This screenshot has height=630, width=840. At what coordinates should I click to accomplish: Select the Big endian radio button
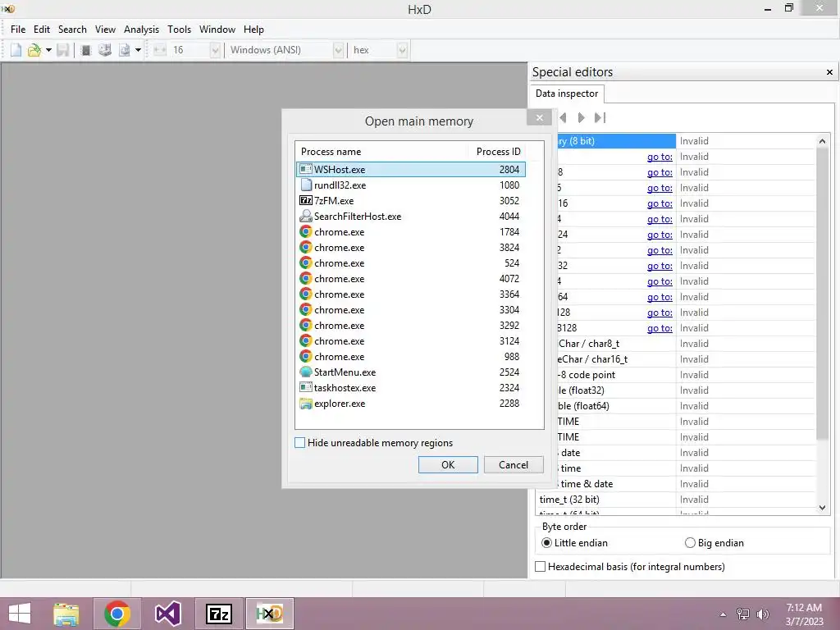click(689, 543)
